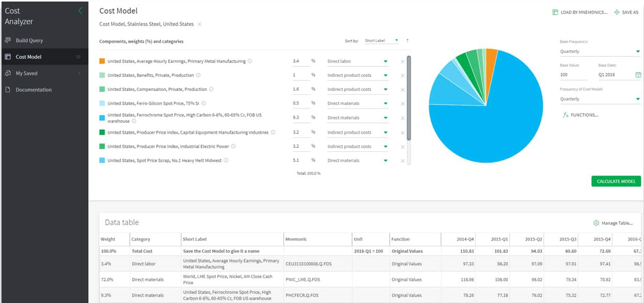Click the Function column header
This screenshot has width=644, height=303.
tap(415, 240)
